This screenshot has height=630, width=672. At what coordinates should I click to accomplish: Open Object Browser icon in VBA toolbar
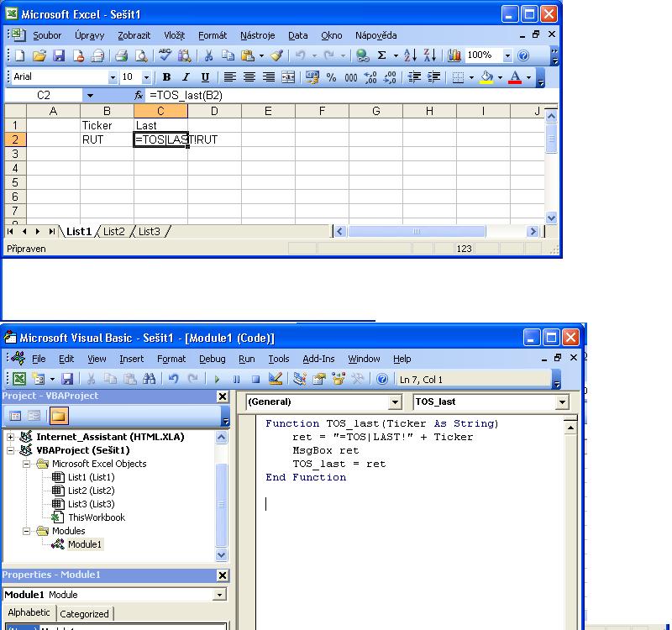pos(339,379)
